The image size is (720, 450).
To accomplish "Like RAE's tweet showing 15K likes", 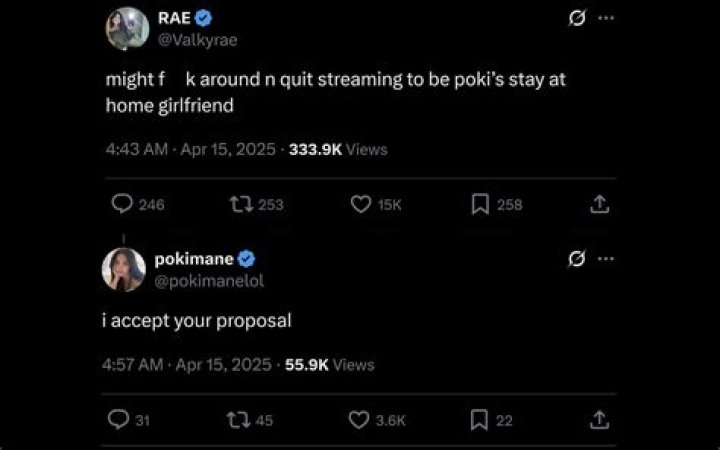I will click(x=360, y=204).
